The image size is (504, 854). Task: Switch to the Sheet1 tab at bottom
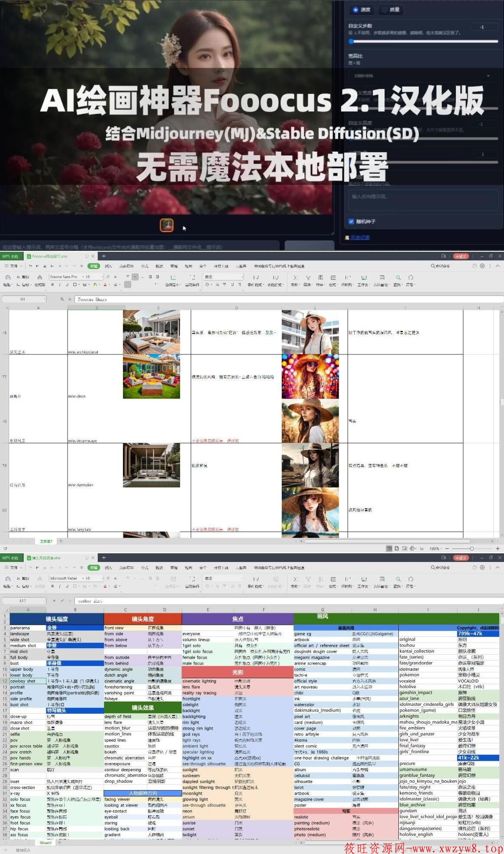tap(45, 843)
